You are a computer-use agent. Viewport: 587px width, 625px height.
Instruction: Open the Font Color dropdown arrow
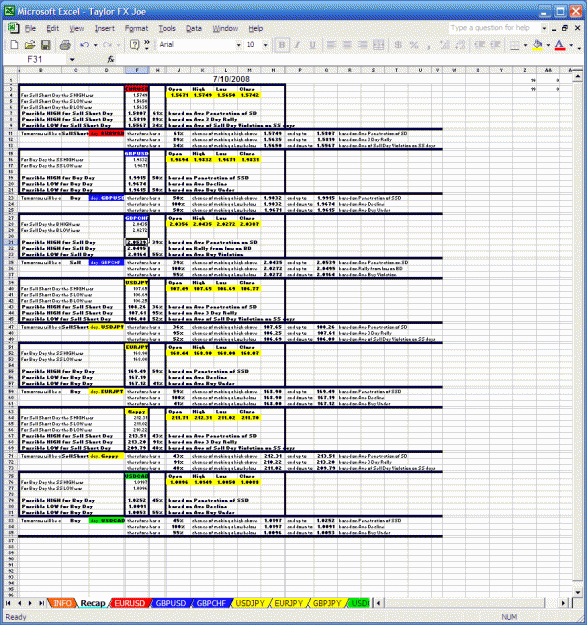click(571, 45)
